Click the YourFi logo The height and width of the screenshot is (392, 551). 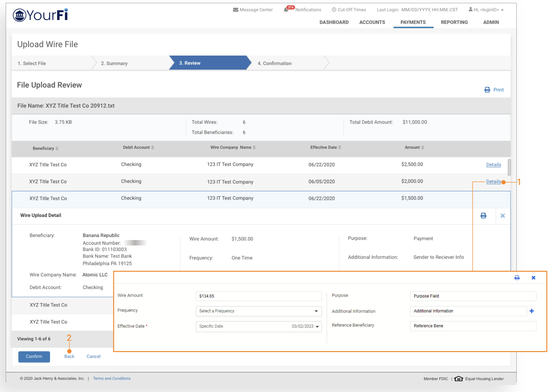pos(40,15)
